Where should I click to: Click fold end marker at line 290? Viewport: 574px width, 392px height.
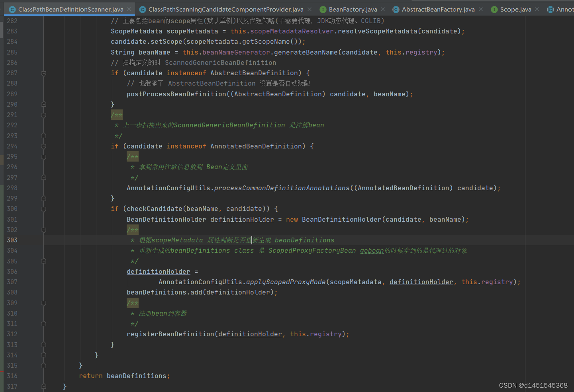[x=44, y=104]
